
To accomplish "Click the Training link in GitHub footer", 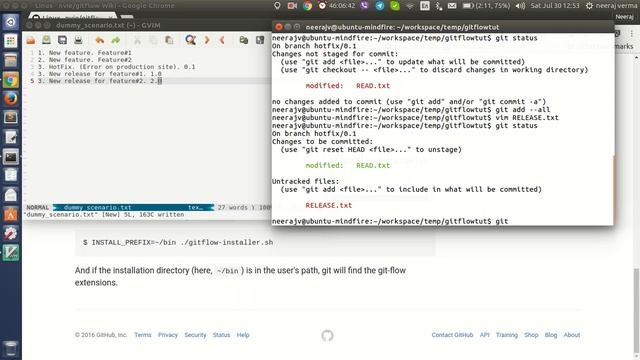I will coord(507,335).
